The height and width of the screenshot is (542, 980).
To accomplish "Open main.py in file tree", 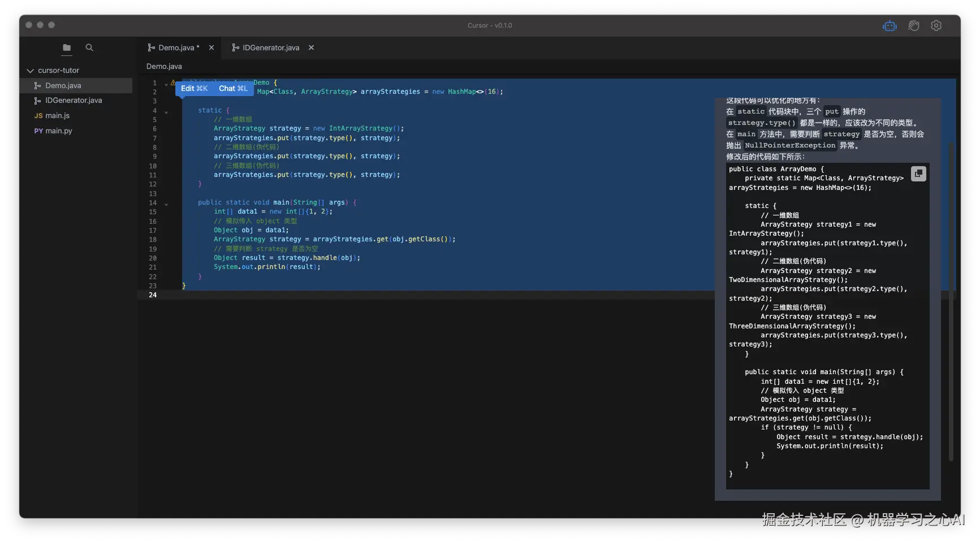I will pyautogui.click(x=58, y=131).
